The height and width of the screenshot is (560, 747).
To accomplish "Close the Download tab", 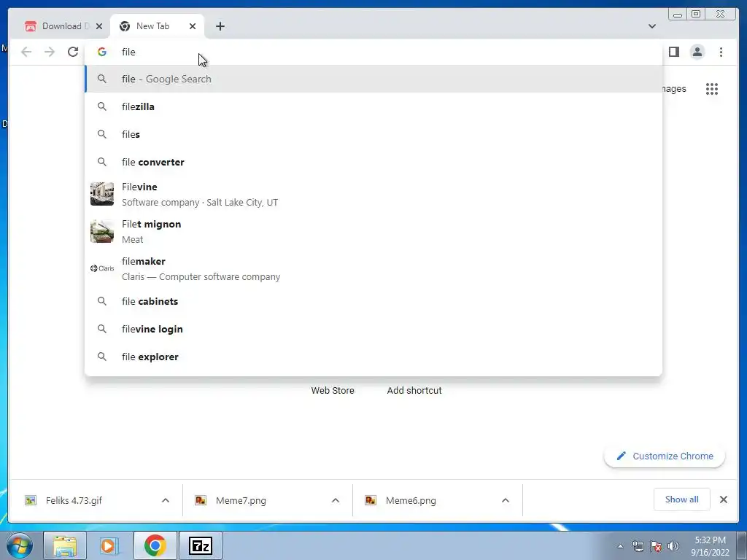I will click(99, 26).
